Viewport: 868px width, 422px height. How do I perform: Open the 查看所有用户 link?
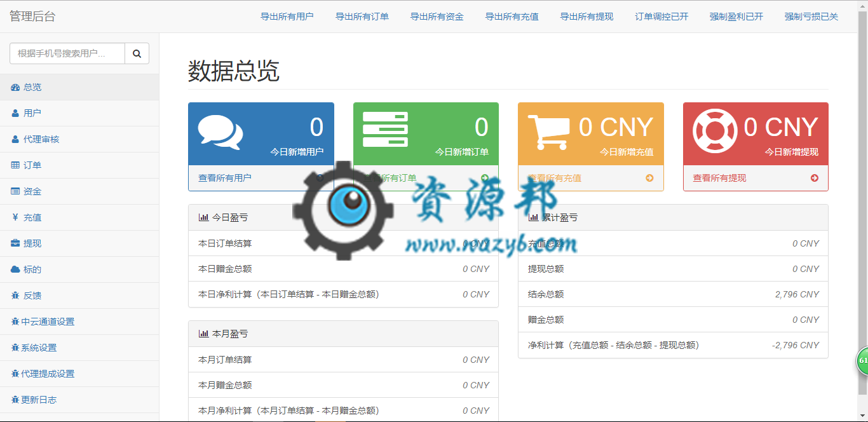pos(225,178)
